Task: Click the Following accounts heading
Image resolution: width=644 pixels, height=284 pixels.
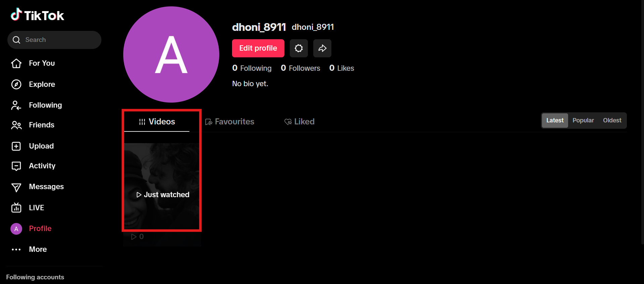Action: tap(35, 277)
